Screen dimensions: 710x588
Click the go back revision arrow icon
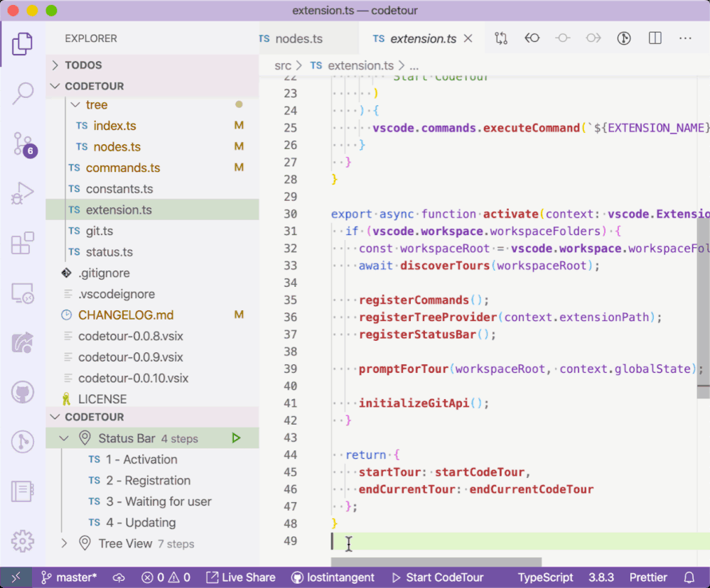click(532, 38)
